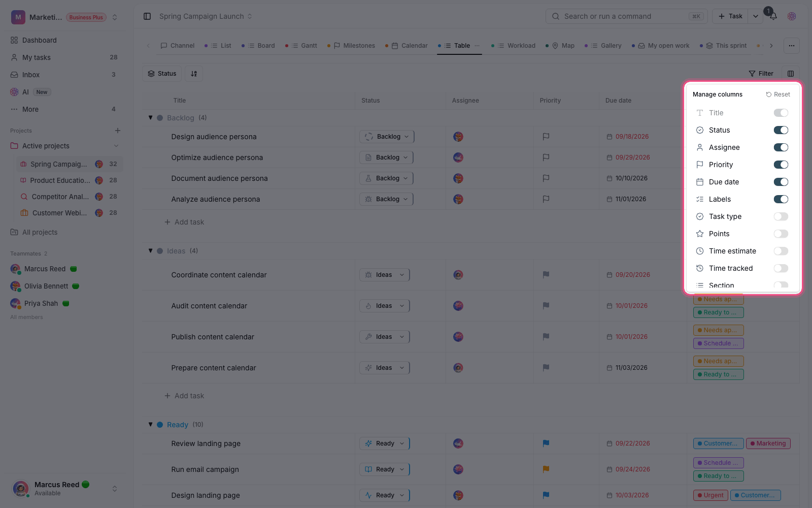
Task: Open user avatar in top right corner
Action: (x=792, y=16)
